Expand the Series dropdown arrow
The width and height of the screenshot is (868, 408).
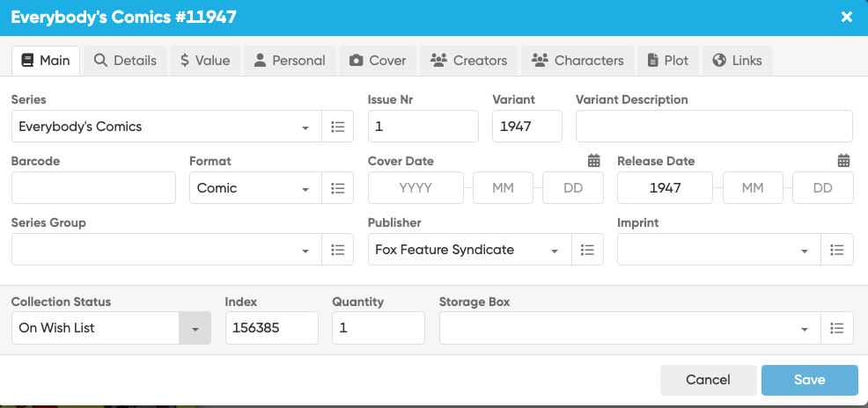pos(305,127)
